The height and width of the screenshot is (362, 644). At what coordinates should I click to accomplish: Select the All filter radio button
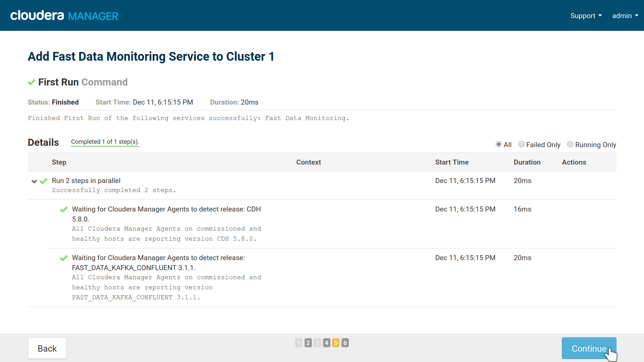(499, 144)
